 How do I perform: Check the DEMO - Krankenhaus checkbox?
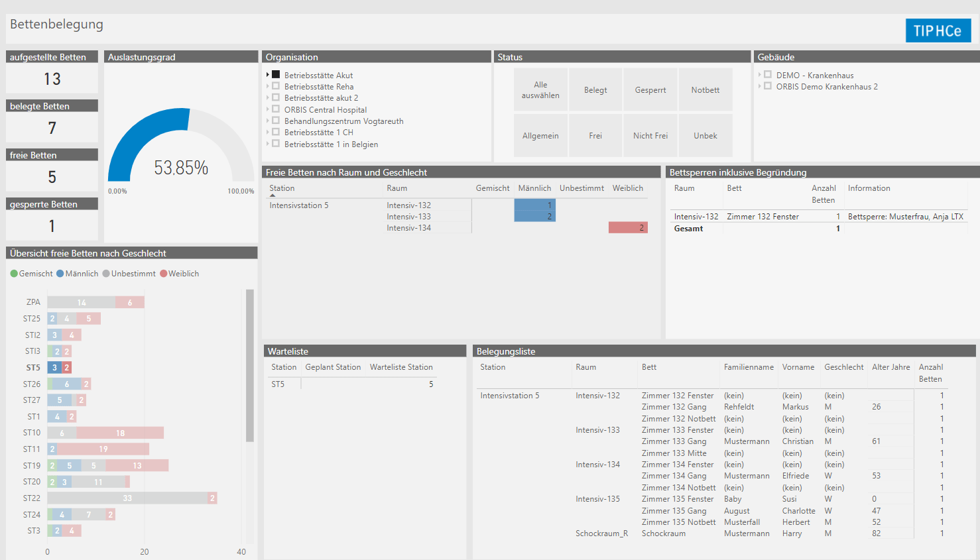coord(768,75)
